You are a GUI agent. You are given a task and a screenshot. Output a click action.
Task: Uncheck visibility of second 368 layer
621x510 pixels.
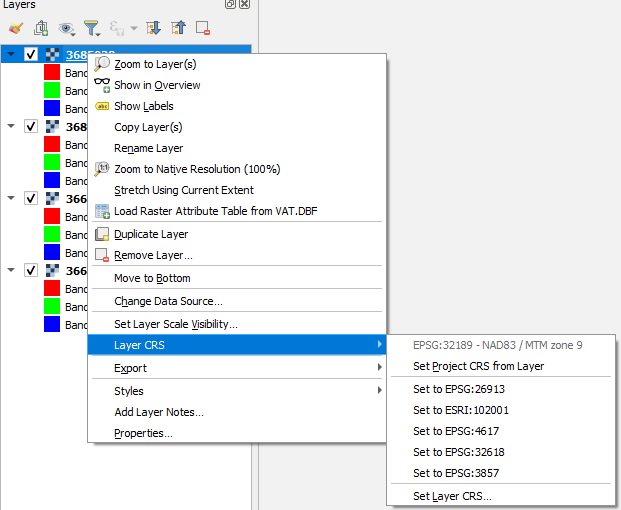31,126
